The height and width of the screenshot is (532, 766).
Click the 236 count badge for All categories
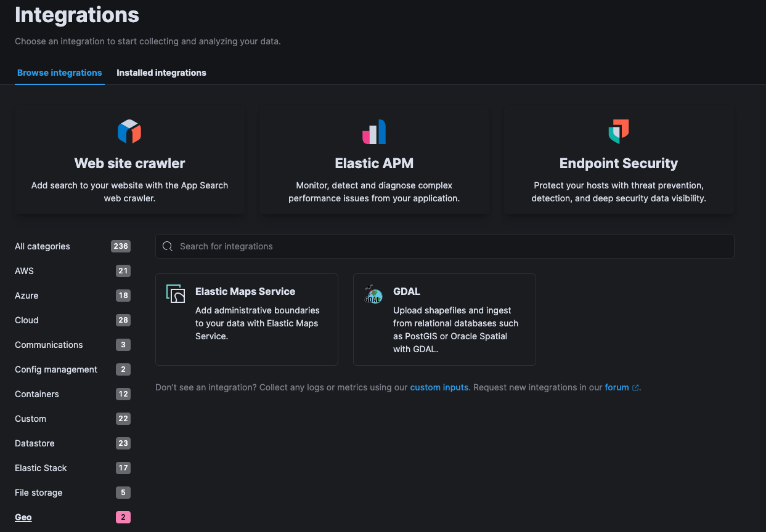click(121, 246)
